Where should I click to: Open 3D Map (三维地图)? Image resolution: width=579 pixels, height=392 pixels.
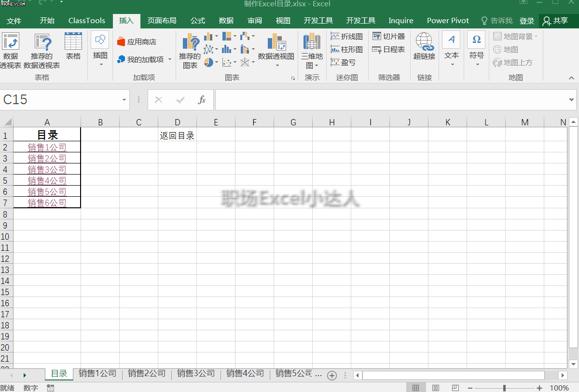312,51
